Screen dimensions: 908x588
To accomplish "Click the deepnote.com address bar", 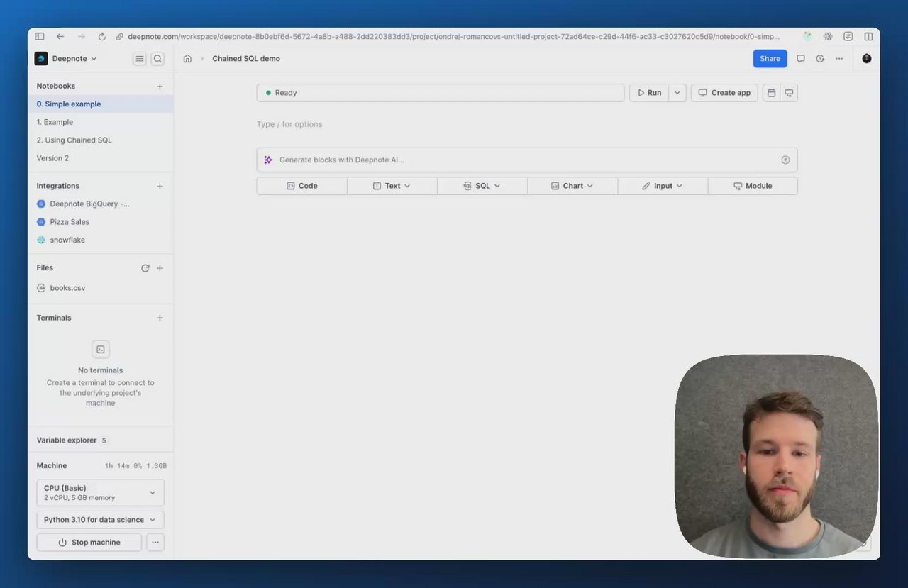I will (454, 36).
